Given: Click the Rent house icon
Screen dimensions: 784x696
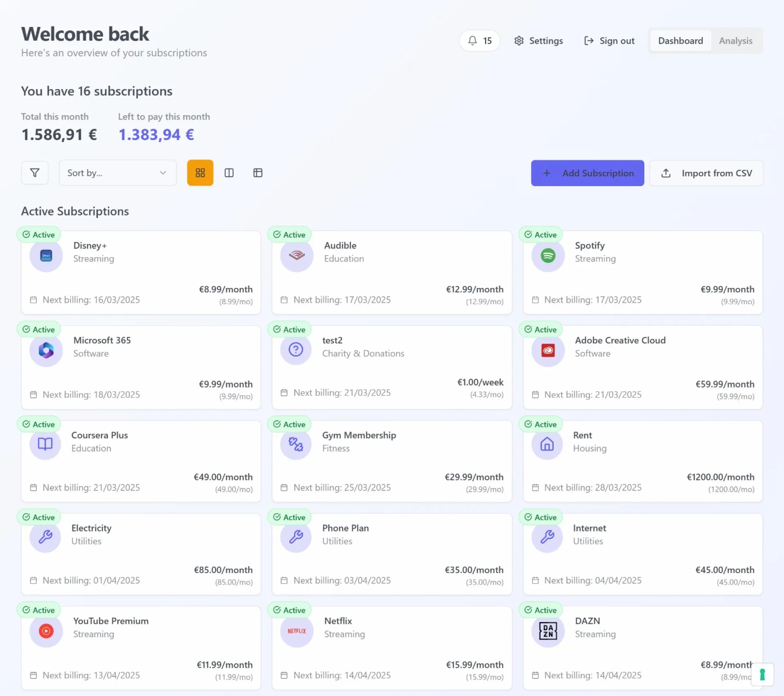Looking at the screenshot, I should click(547, 444).
